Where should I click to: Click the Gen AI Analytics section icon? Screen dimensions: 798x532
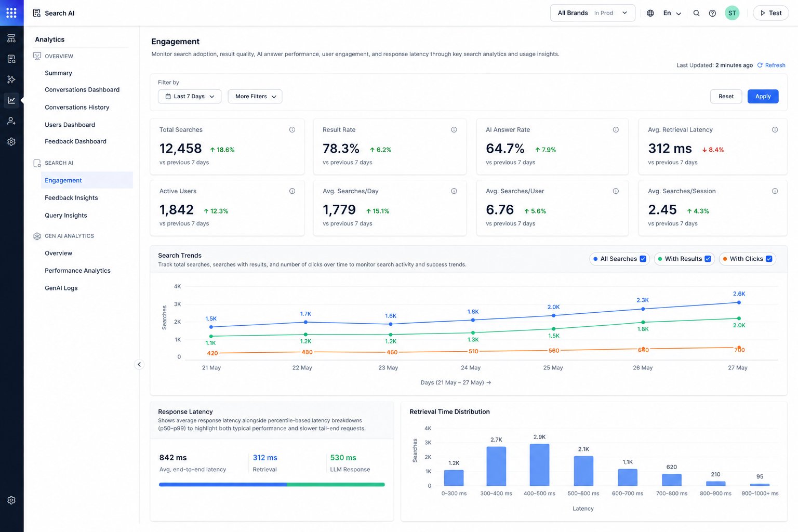37,236
